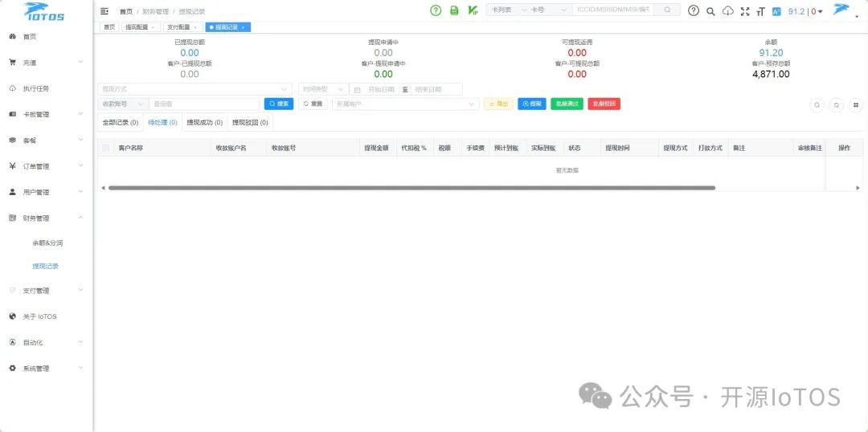Expand the 订单管理 sidebar menu chevron
Viewport: 868px width, 432px height.
pos(81,166)
